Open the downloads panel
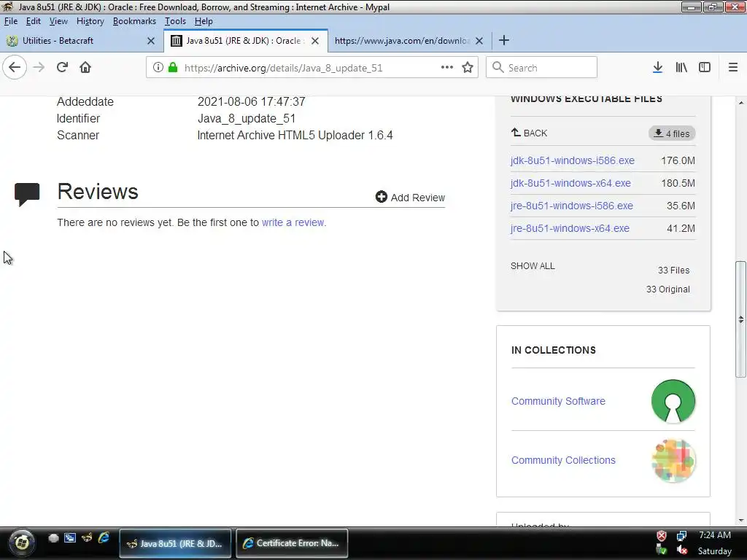This screenshot has height=560, width=747. [658, 67]
